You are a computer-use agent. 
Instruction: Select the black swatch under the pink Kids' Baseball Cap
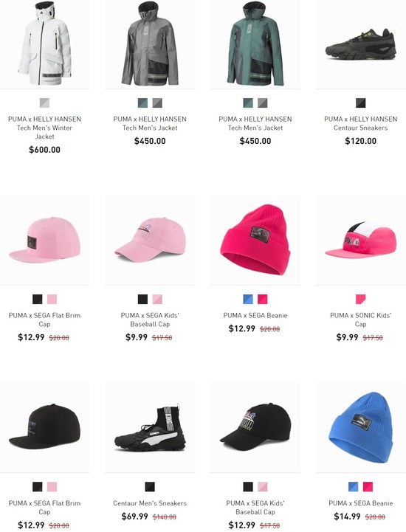(x=142, y=299)
